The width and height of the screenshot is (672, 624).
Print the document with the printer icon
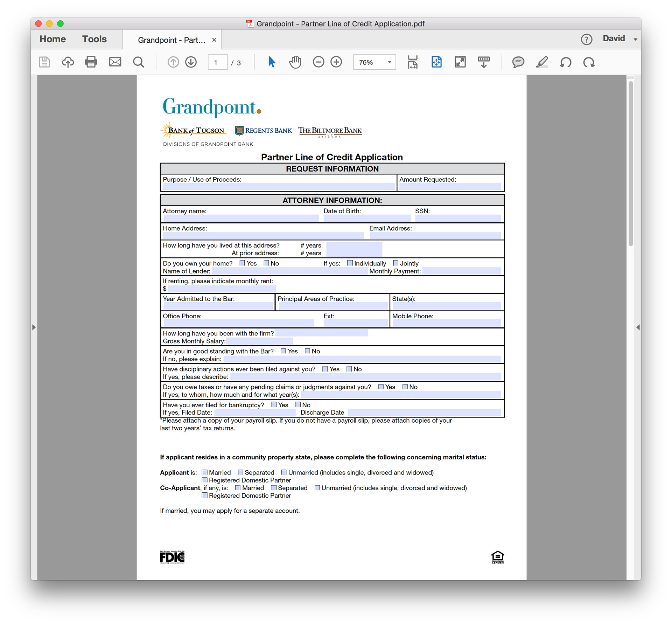[91, 62]
